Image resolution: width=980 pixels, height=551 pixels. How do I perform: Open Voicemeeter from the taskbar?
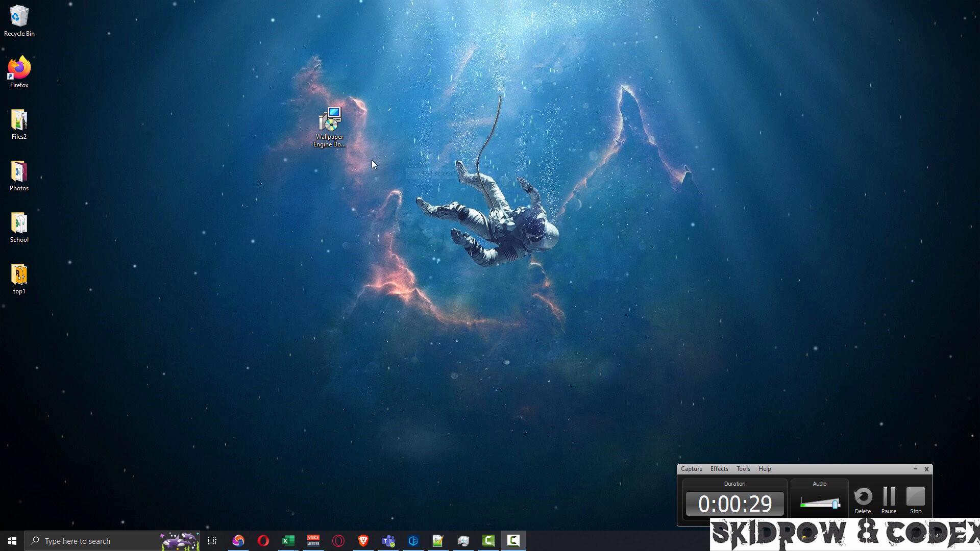313,541
